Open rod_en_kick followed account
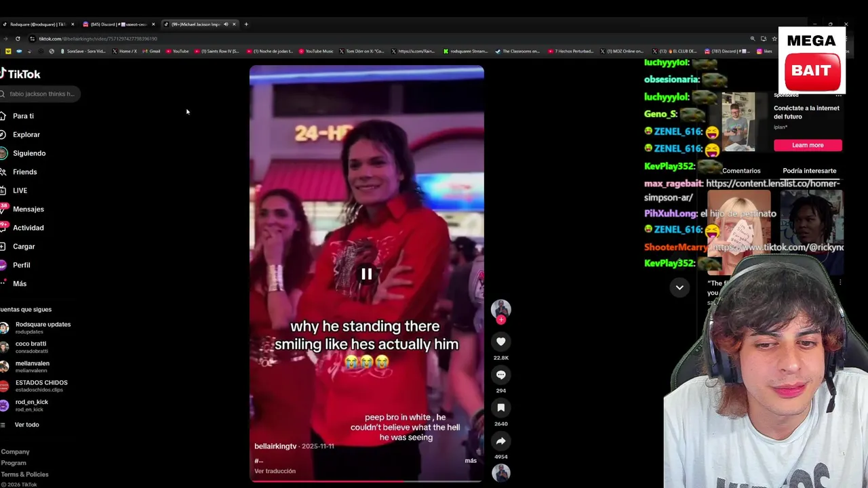Viewport: 868px width, 488px height. coord(24,405)
